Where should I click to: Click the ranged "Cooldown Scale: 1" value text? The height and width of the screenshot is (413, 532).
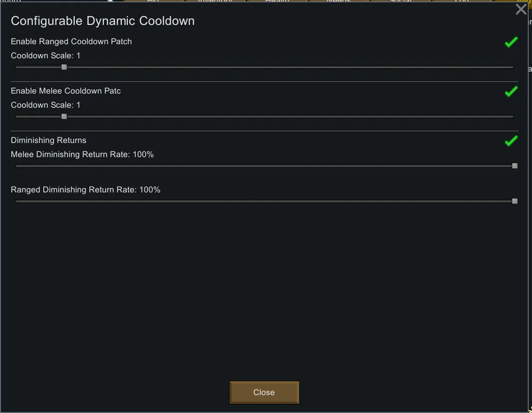46,56
